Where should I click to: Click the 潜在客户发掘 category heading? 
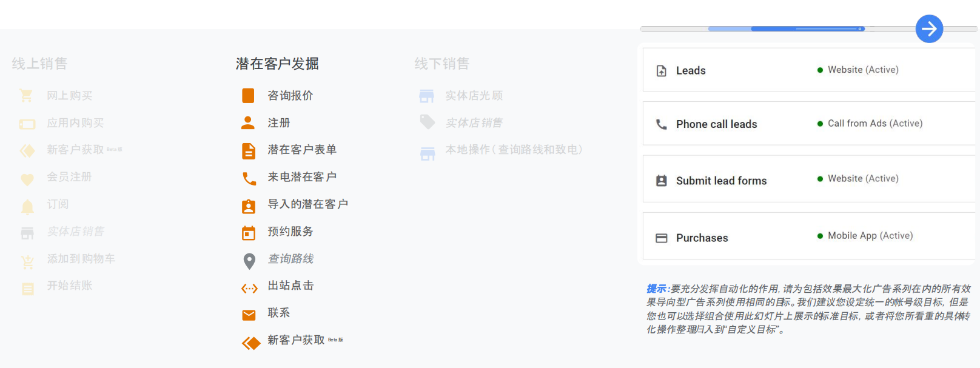pos(277,64)
